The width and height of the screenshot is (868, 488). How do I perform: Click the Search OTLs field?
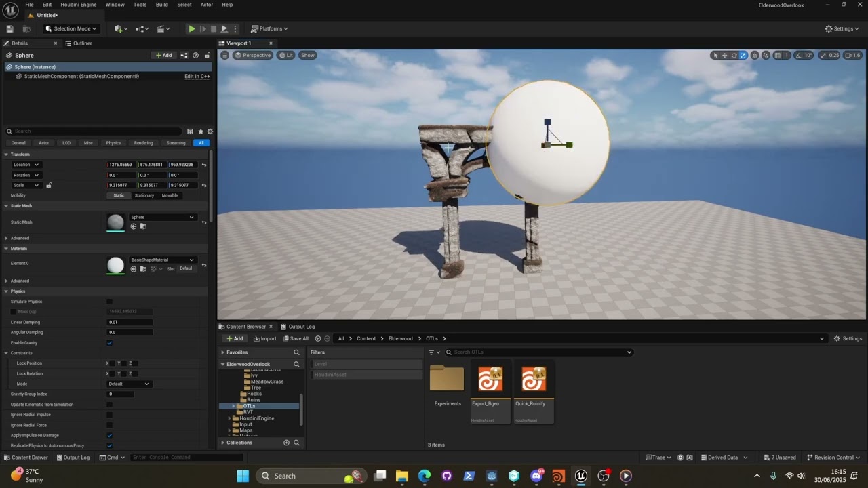point(539,352)
